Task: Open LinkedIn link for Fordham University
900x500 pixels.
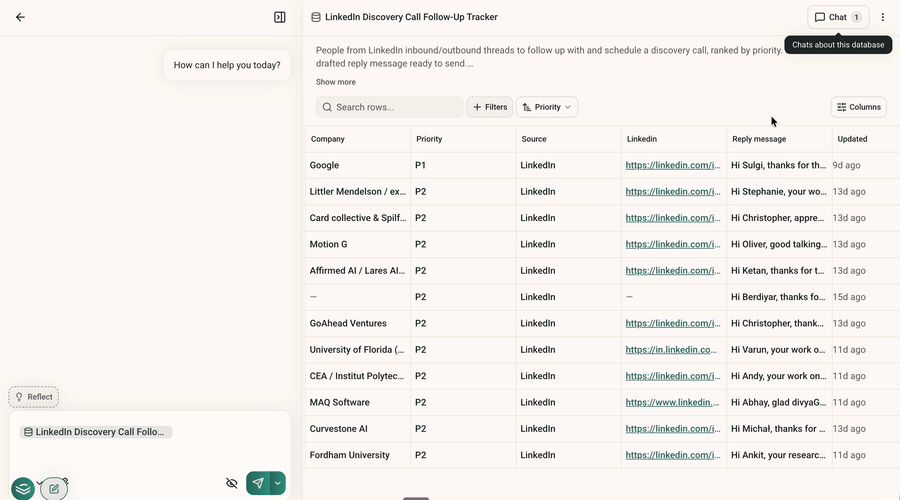Action: pos(673,455)
